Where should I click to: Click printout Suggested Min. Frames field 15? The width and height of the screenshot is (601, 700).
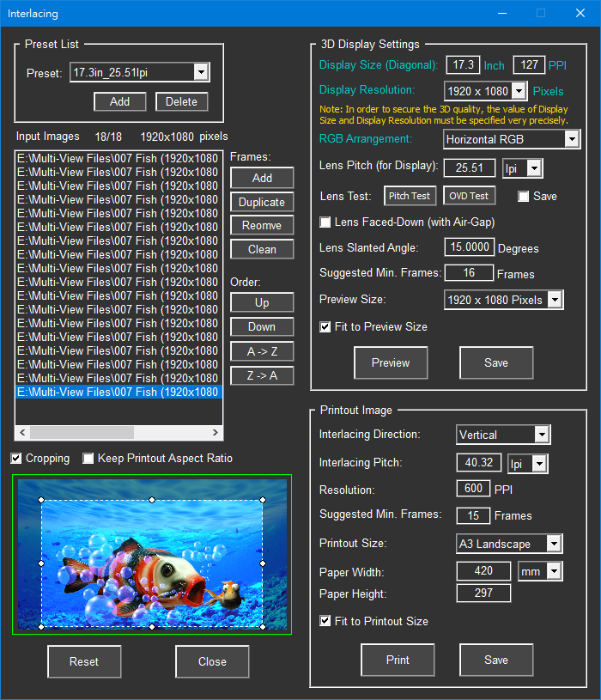[473, 515]
